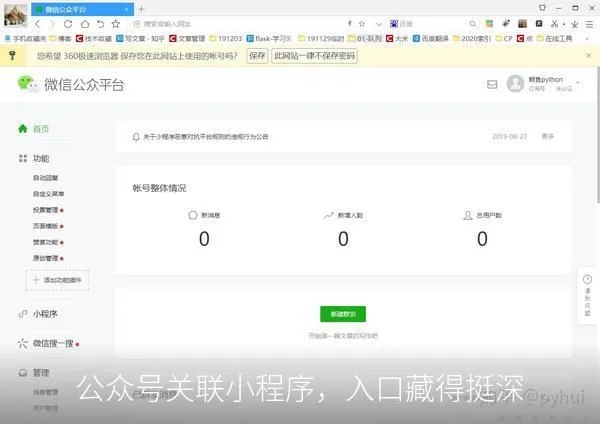This screenshot has width=600, height=424.
Task: Bookmark this page with the address bar star
Action: pos(362,24)
